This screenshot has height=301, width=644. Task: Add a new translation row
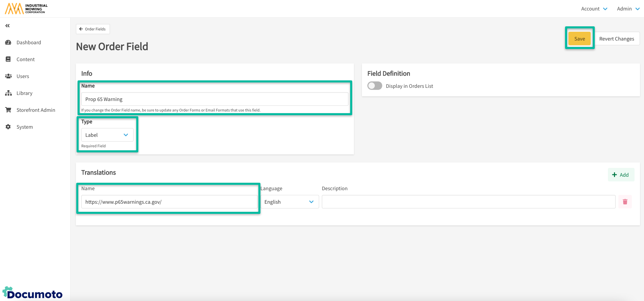coord(621,175)
